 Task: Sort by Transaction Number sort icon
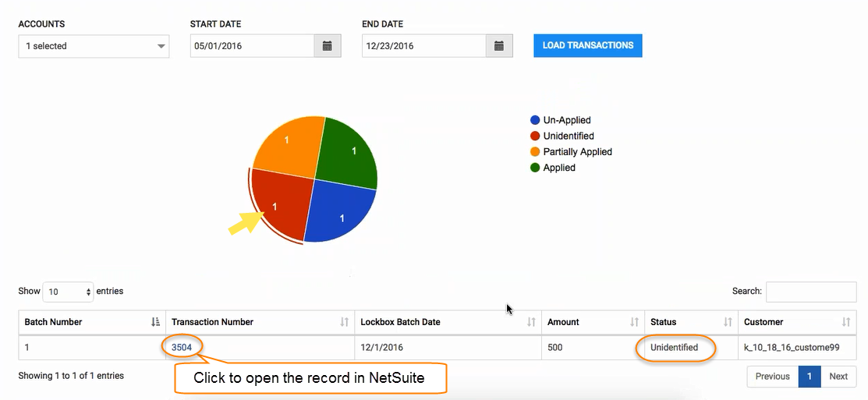click(x=345, y=322)
